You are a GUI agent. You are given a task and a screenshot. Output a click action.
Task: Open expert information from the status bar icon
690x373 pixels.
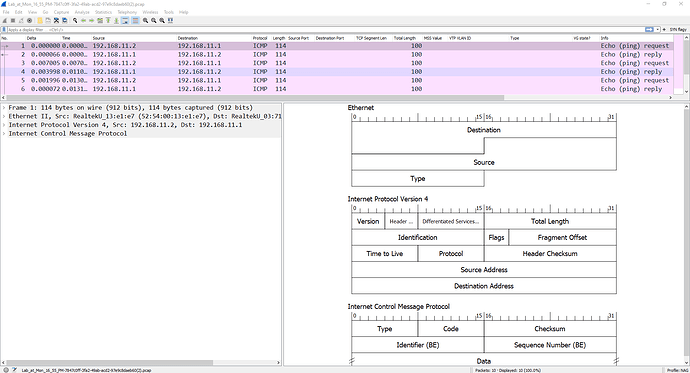(x=6, y=370)
